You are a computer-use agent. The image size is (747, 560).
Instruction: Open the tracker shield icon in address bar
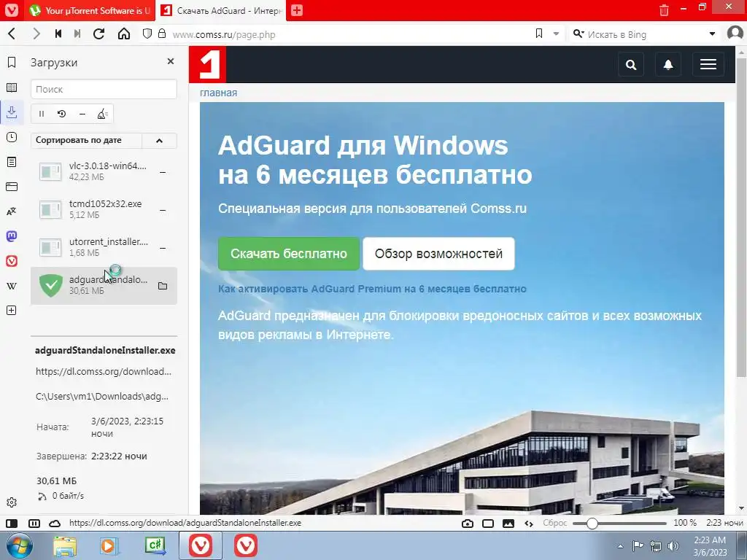(x=147, y=34)
